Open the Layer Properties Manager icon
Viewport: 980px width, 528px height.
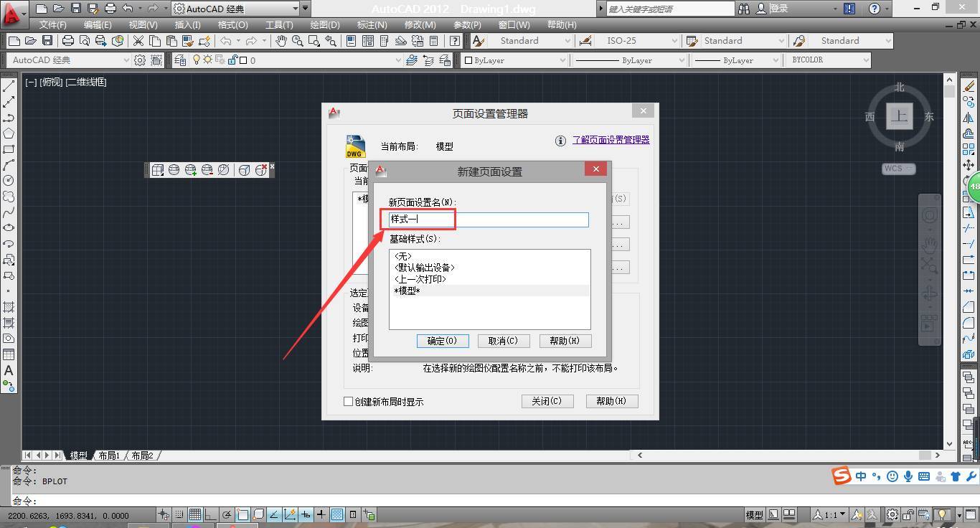180,60
